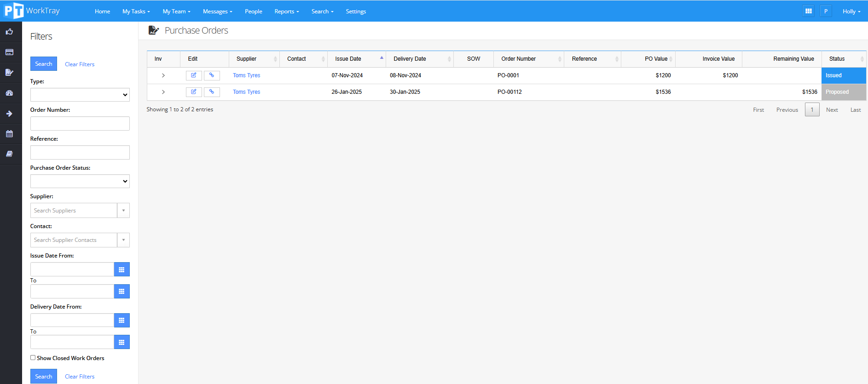This screenshot has width=868, height=384.
Task: Open the Type filter dropdown
Action: click(x=80, y=95)
